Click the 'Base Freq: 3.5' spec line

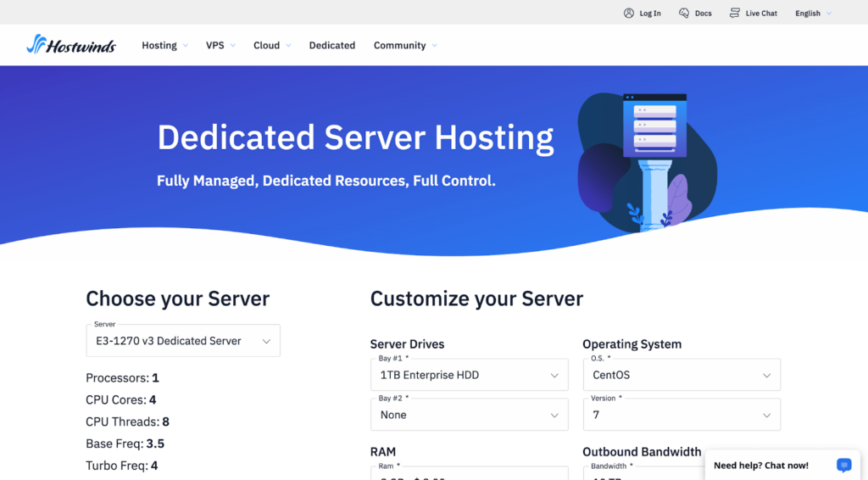[125, 444]
